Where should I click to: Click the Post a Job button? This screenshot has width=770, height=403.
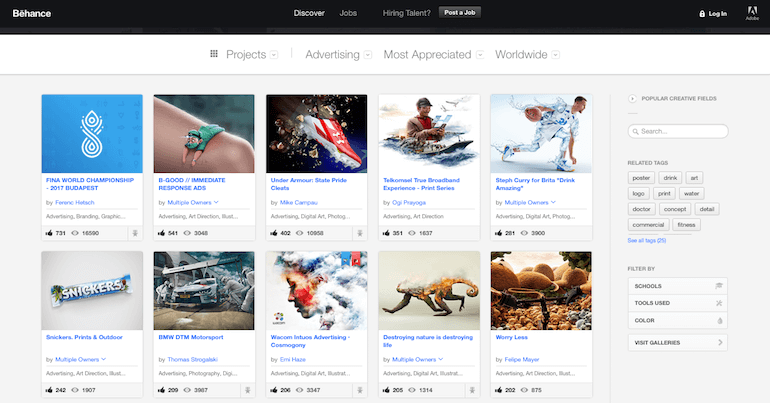[460, 13]
